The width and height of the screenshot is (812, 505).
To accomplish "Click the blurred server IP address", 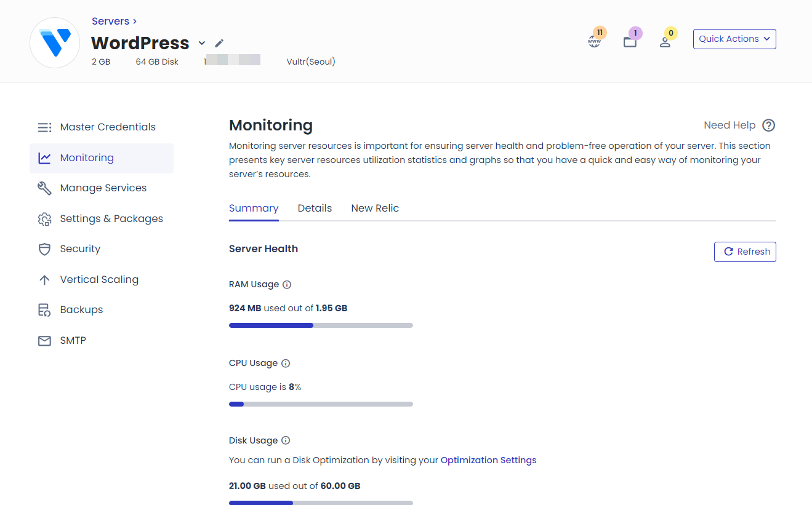I will (x=232, y=60).
